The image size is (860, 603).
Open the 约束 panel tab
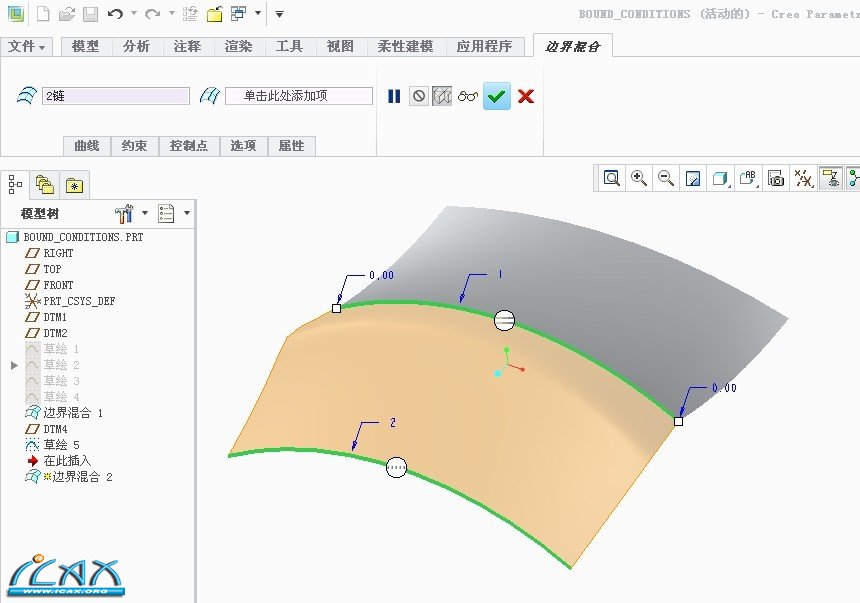tap(134, 145)
